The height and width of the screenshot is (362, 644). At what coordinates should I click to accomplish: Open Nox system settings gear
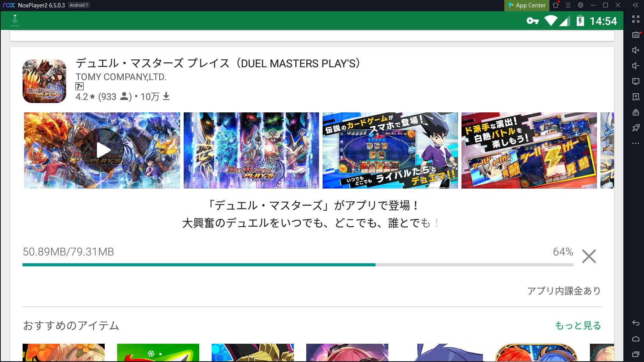(581, 5)
